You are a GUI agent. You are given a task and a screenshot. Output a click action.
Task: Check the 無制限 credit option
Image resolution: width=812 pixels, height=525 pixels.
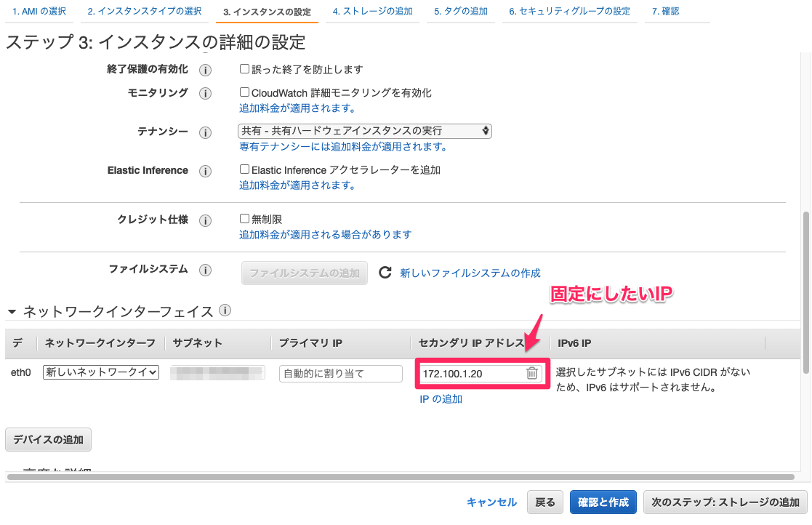point(244,217)
